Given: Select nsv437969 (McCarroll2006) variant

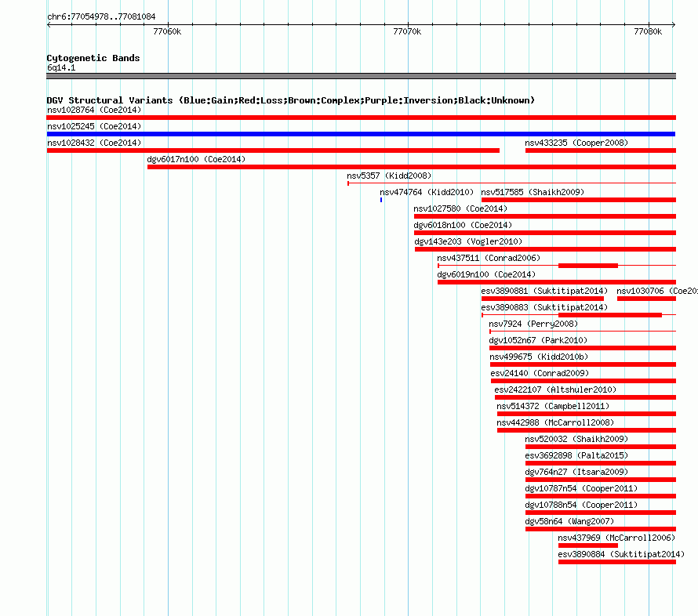Looking at the screenshot, I should pos(616,538).
